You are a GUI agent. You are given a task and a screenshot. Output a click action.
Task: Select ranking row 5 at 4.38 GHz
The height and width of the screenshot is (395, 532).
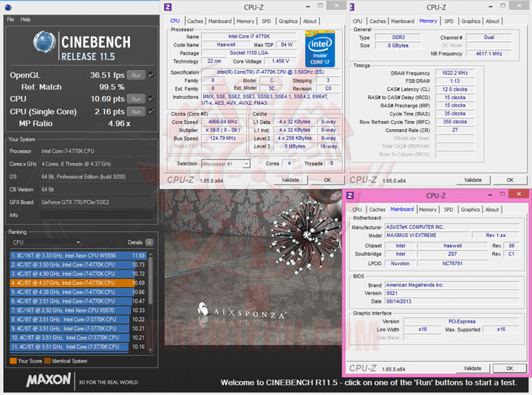tap(78, 292)
